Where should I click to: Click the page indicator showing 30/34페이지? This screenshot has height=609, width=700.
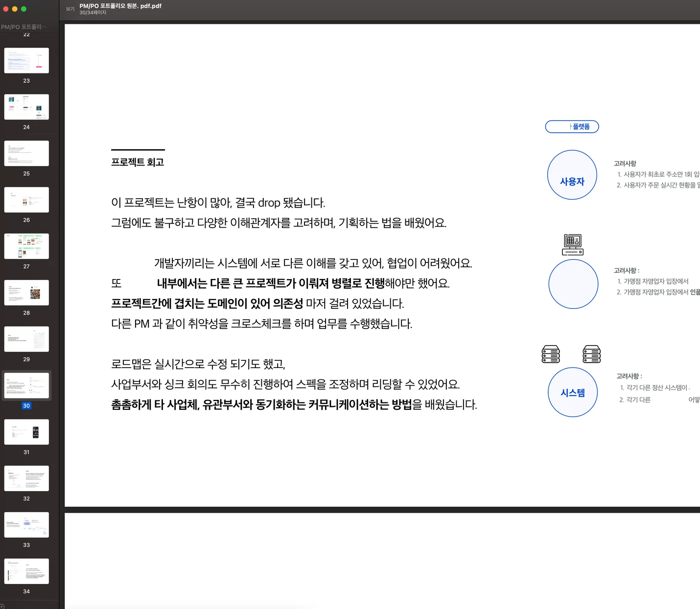pyautogui.click(x=92, y=12)
